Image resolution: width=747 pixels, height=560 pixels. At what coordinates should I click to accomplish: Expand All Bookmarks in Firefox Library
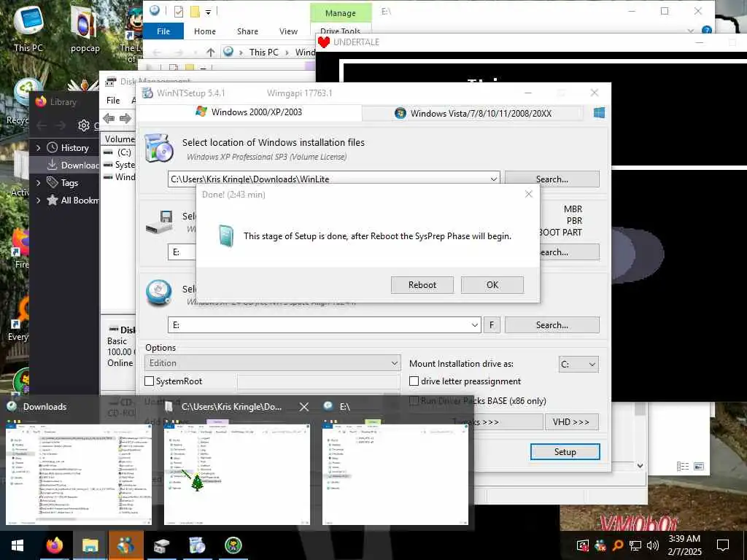pyautogui.click(x=38, y=201)
